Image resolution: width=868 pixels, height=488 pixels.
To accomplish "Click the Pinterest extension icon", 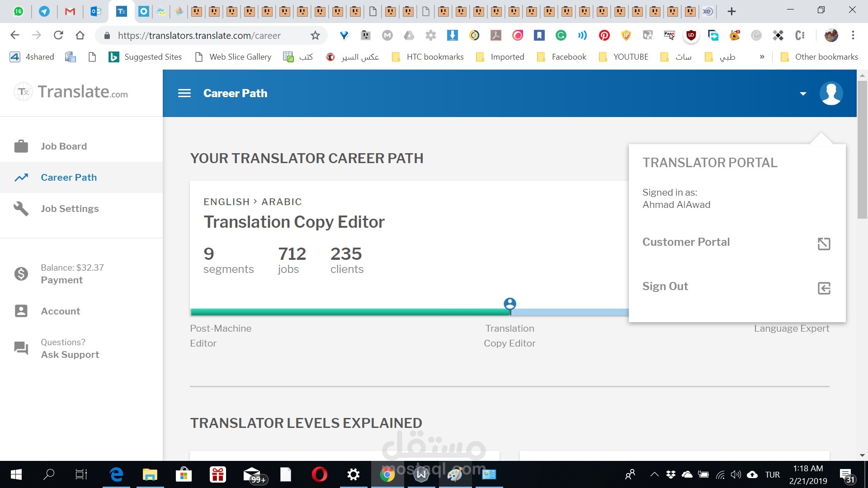I will tap(604, 35).
